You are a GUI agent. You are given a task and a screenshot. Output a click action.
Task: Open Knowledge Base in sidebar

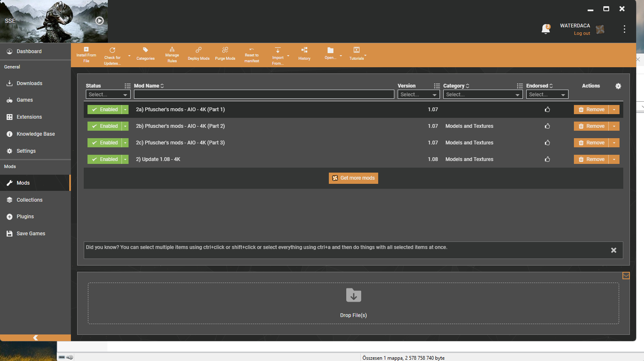pyautogui.click(x=35, y=134)
